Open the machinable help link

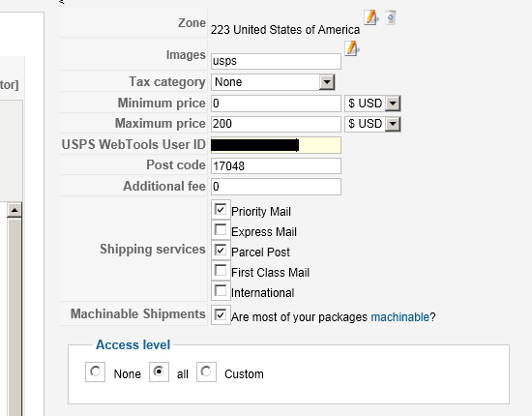pyautogui.click(x=399, y=317)
